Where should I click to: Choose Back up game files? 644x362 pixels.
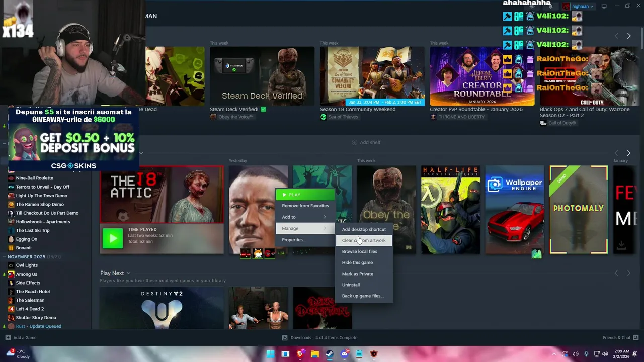tap(364, 296)
